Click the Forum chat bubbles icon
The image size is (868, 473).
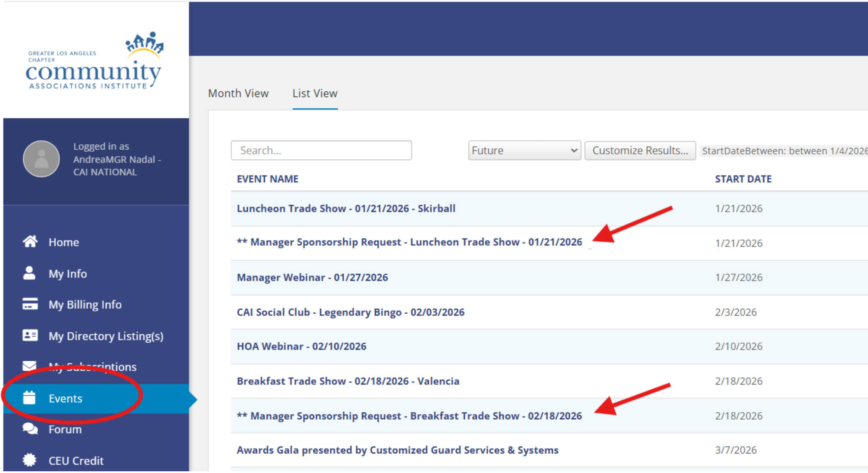click(x=30, y=429)
